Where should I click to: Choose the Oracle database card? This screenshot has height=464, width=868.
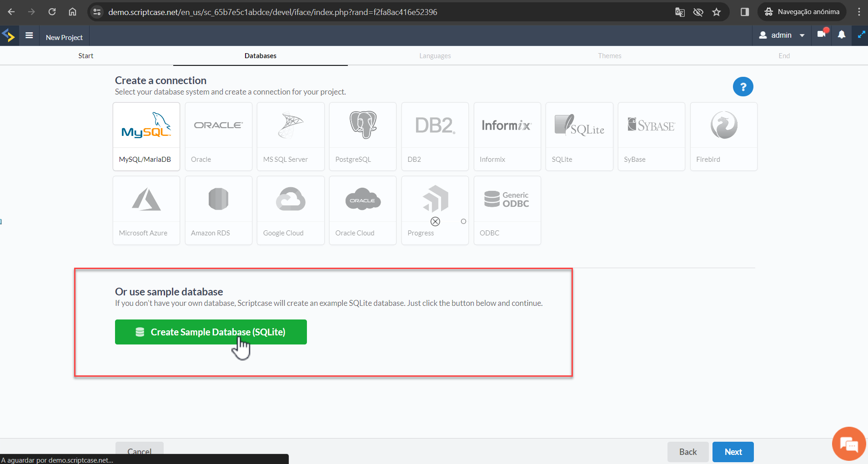pyautogui.click(x=219, y=136)
